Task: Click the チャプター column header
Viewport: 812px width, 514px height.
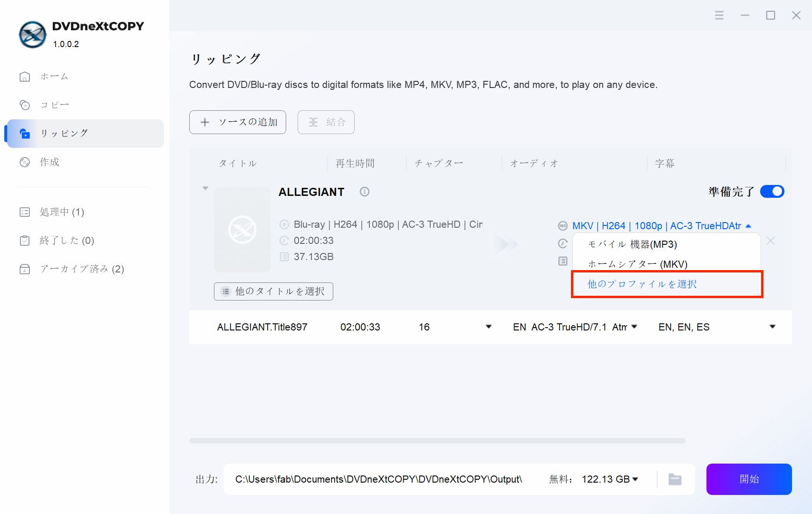Action: pyautogui.click(x=439, y=164)
